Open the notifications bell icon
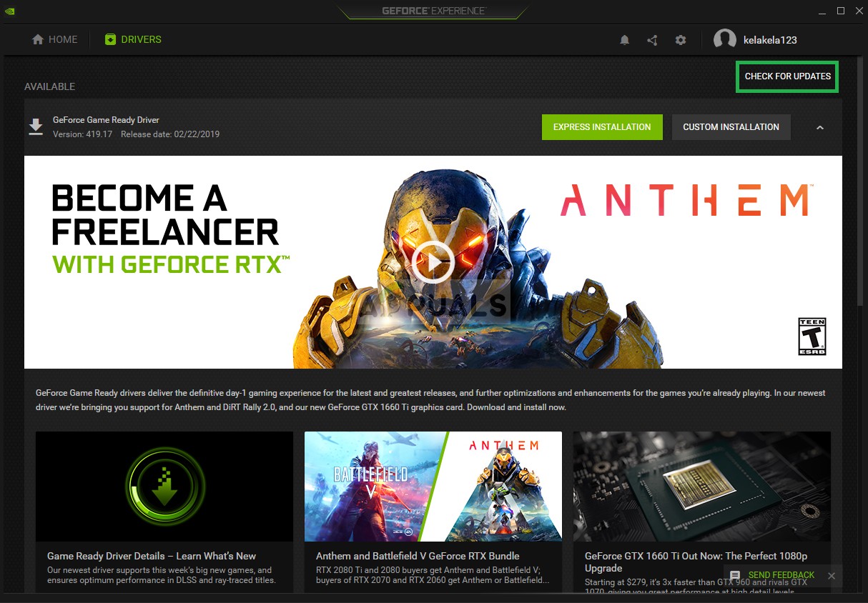 coord(624,40)
